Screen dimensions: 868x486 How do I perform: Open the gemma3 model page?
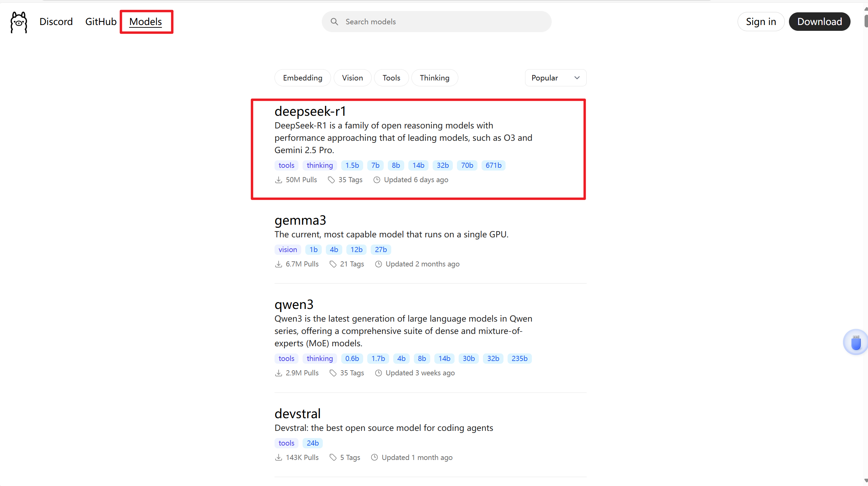[x=300, y=220]
